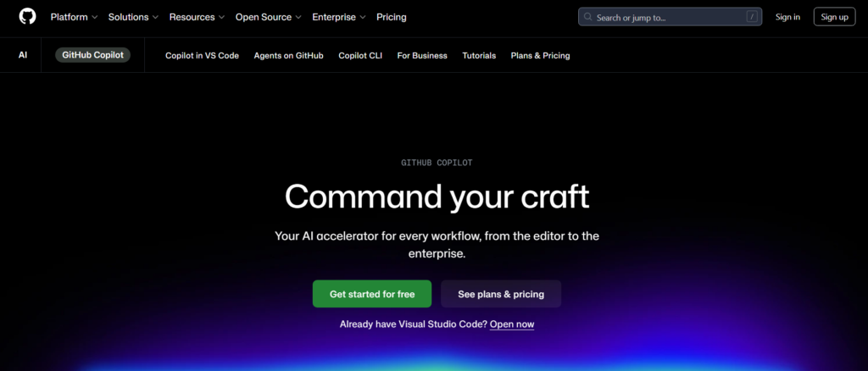Open the Agents on GitHub tab

tap(288, 55)
